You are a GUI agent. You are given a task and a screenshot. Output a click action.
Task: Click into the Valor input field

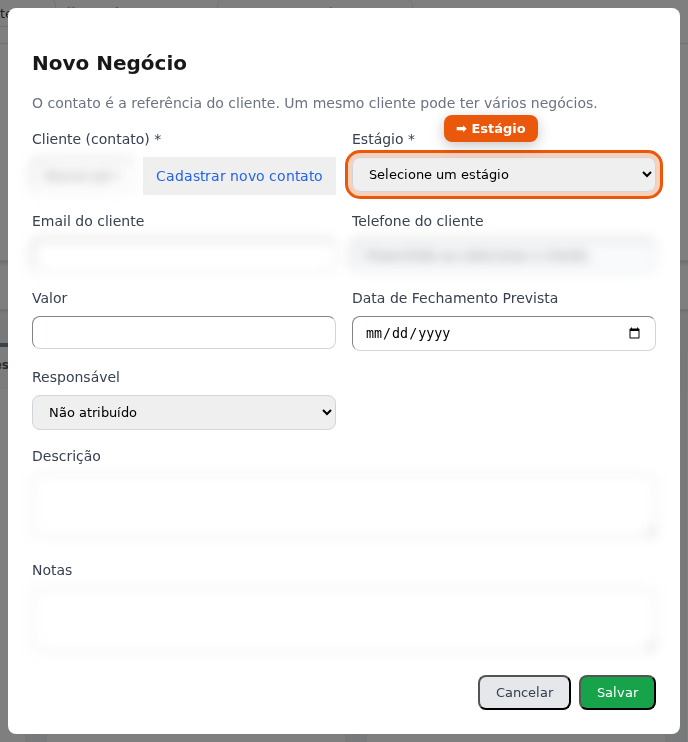coord(184,333)
